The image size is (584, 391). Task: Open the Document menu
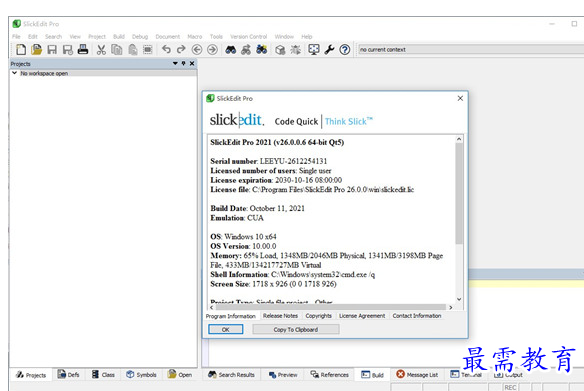coord(168,36)
